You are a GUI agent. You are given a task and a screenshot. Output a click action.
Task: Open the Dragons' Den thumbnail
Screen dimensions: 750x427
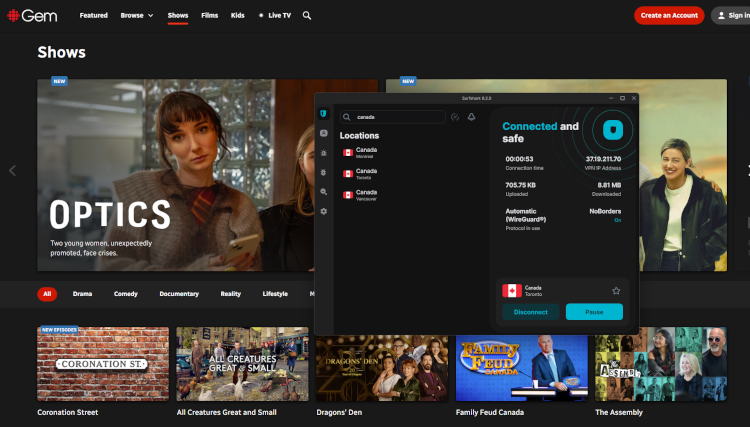tap(382, 368)
